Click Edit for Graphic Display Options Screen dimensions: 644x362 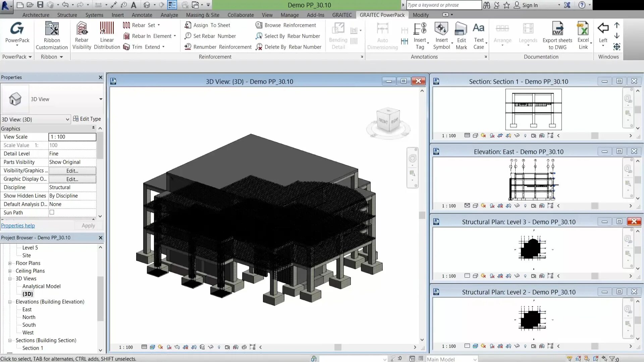72,179
